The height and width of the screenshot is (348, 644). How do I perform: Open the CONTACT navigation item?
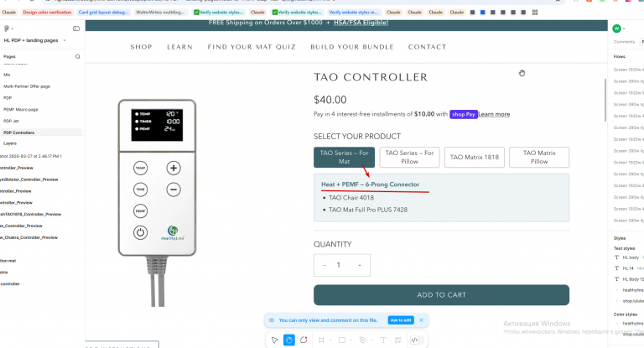coord(427,47)
